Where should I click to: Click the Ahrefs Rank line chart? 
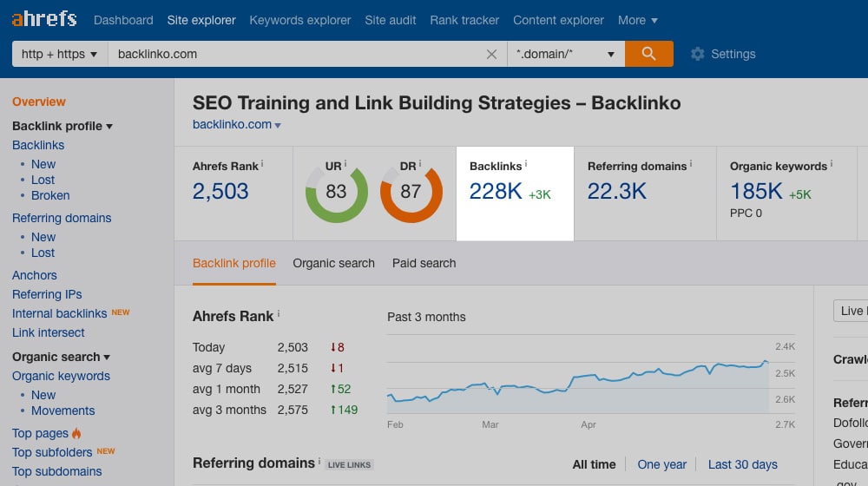(578, 386)
